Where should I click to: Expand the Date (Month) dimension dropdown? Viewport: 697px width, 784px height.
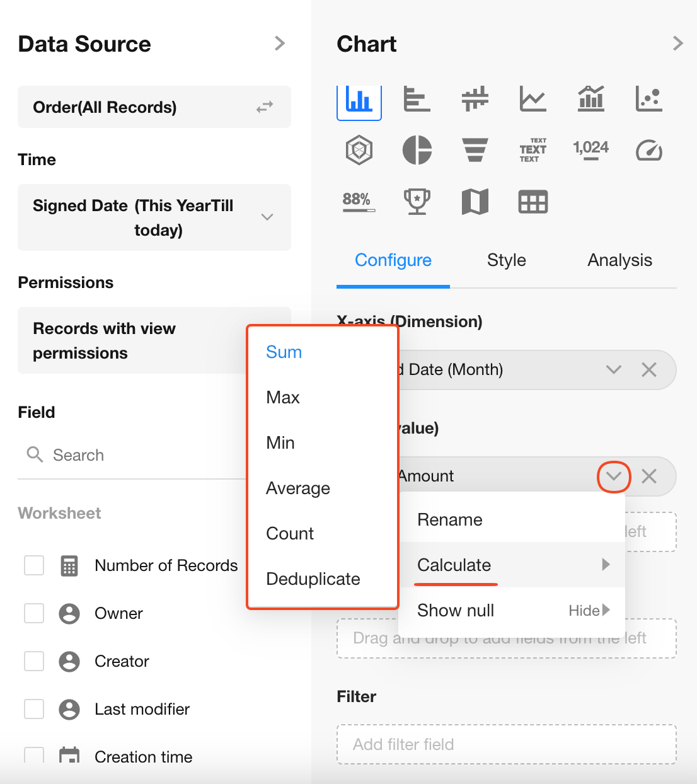(x=613, y=370)
